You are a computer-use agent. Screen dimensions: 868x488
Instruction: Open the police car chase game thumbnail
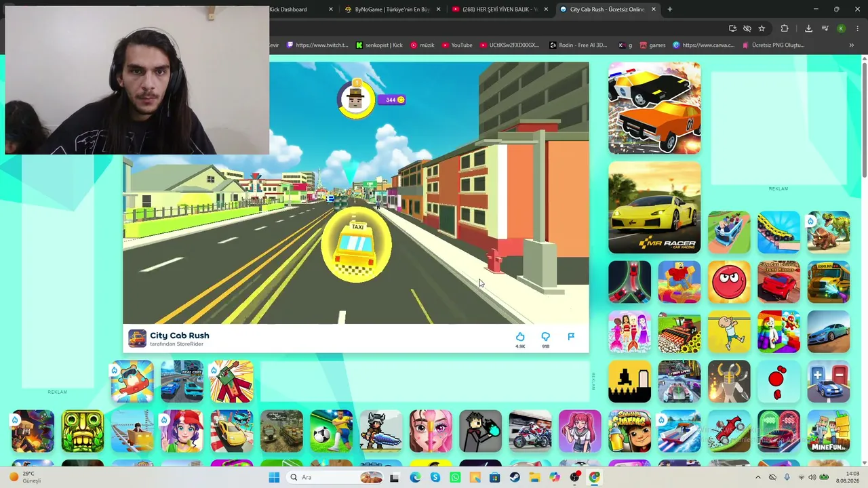tap(654, 108)
